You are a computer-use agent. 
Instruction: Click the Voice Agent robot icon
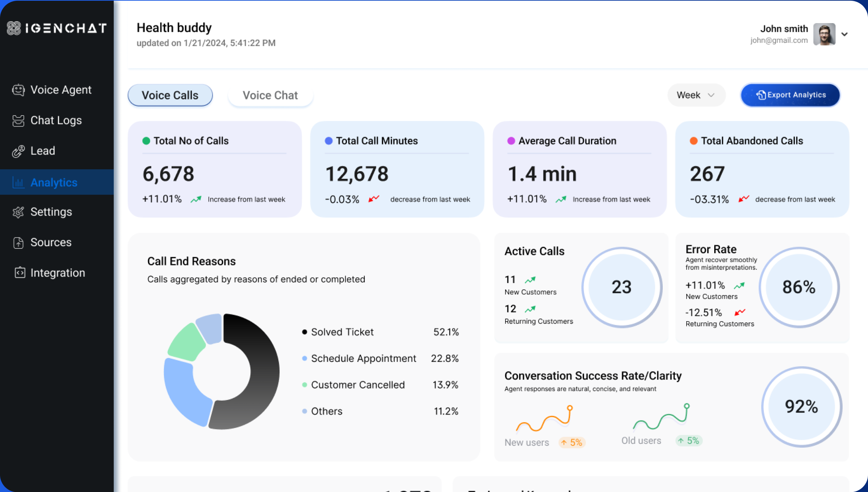18,90
